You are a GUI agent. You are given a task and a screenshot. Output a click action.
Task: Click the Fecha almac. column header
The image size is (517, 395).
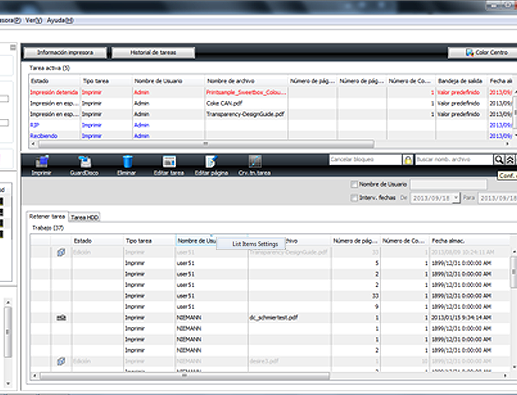[x=469, y=241]
